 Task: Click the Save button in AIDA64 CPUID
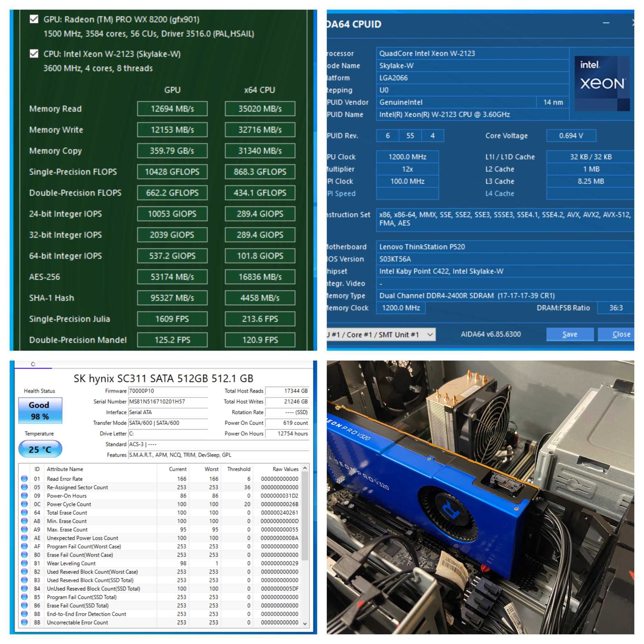tap(570, 334)
